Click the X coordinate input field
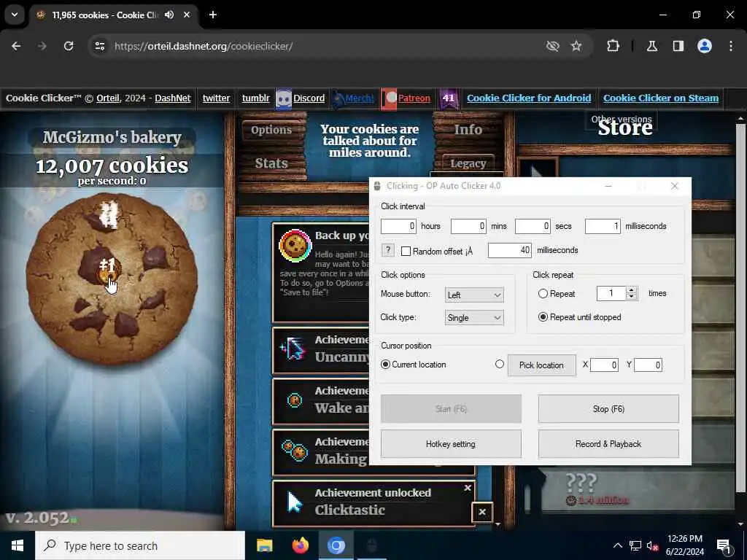Image resolution: width=747 pixels, height=560 pixels. coord(604,365)
